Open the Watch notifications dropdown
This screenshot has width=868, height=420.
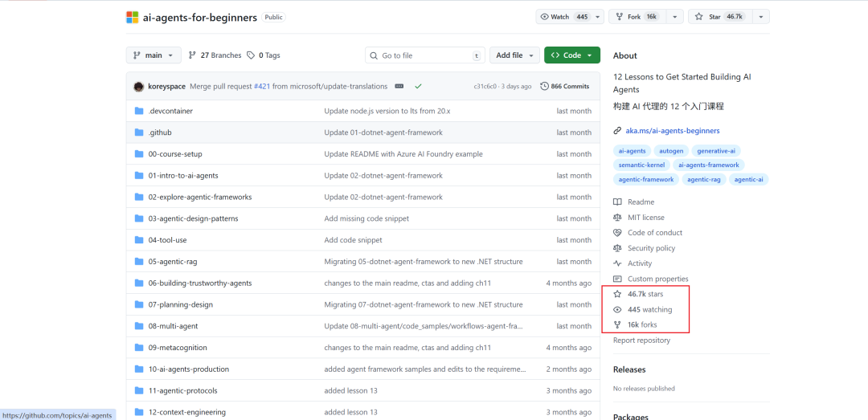click(570, 17)
